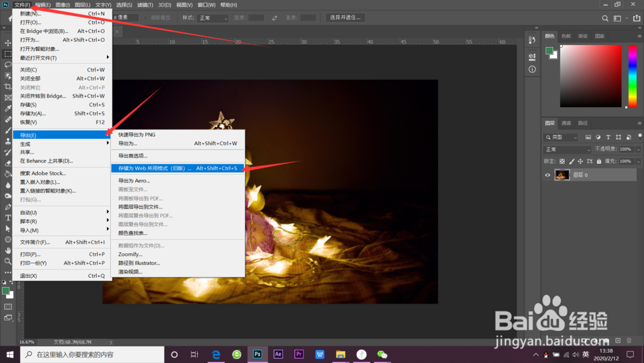The image size is (644, 363).
Task: Expand the 自动(U) submenu
Action: [x=62, y=213]
